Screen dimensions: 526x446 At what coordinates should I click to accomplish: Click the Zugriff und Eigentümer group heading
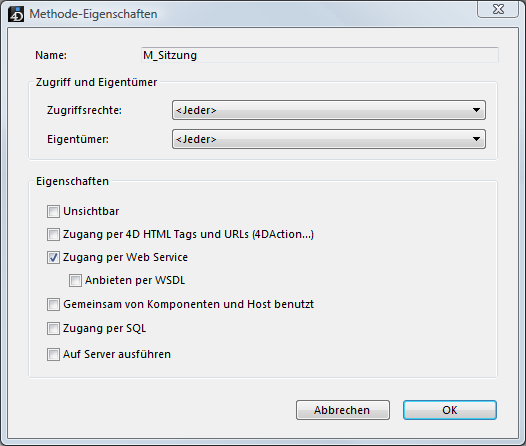pos(96,82)
